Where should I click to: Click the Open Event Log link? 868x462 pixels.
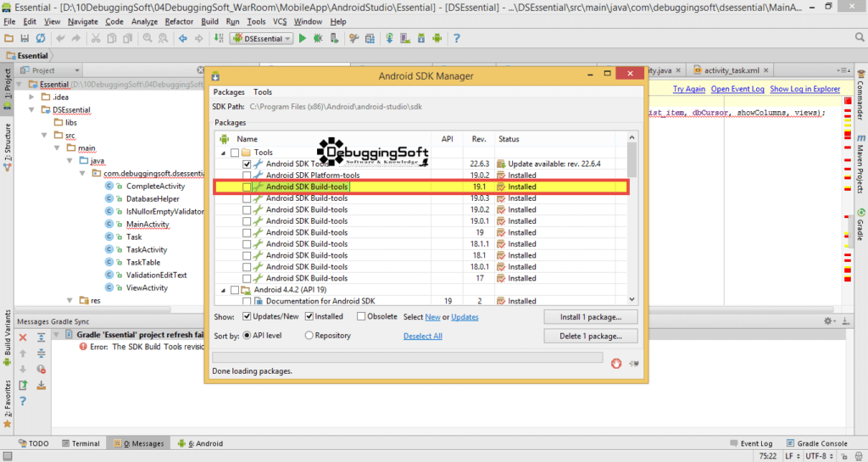point(737,88)
